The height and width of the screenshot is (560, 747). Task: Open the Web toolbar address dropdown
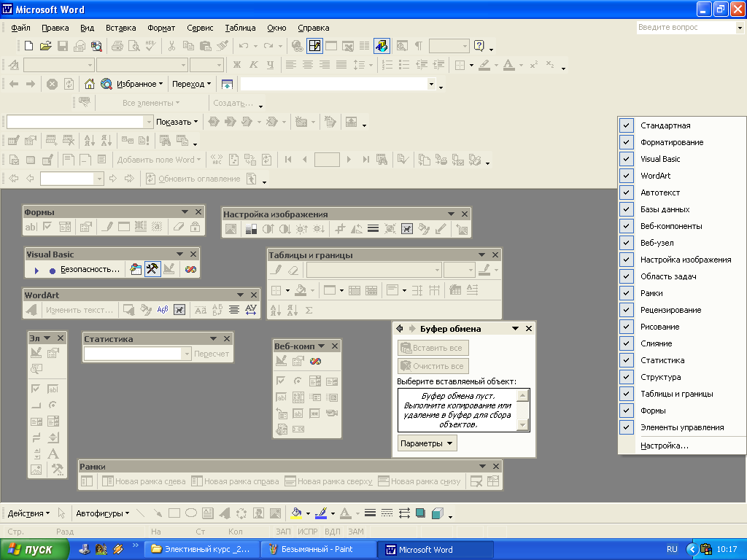tap(431, 85)
